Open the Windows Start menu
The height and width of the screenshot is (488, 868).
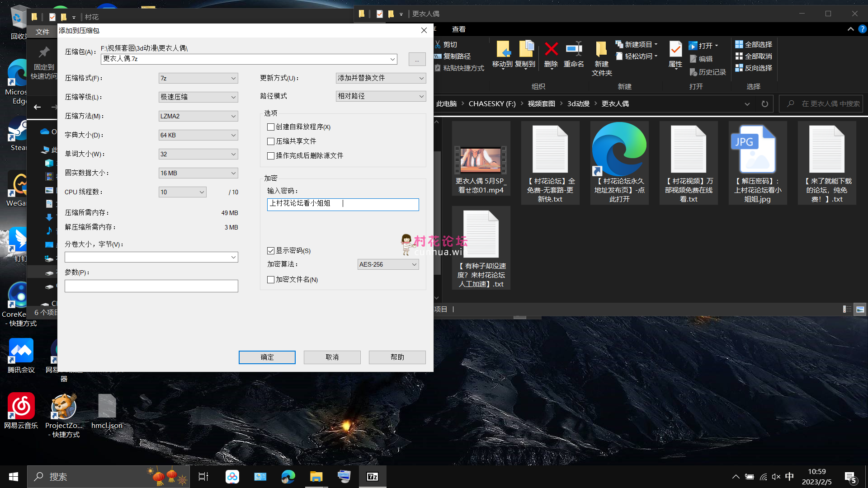[x=14, y=477]
